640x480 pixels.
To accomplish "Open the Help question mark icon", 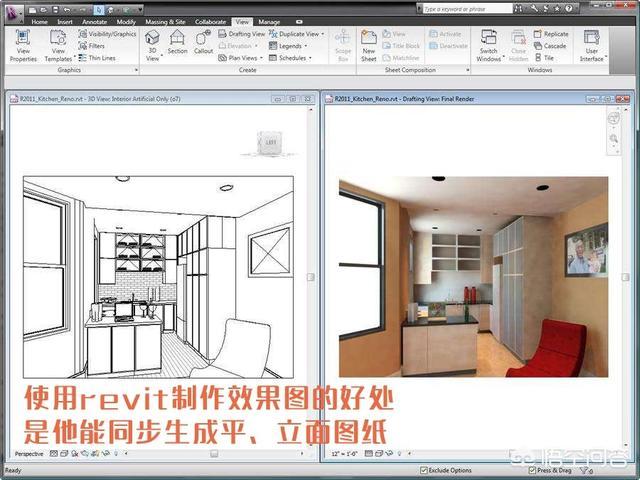I will pyautogui.click(x=569, y=9).
